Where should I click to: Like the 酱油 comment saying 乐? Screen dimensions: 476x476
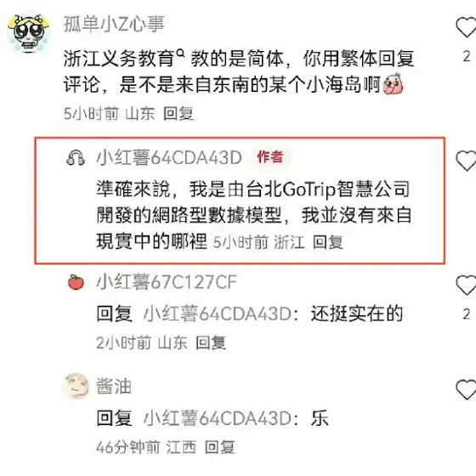pos(466,389)
